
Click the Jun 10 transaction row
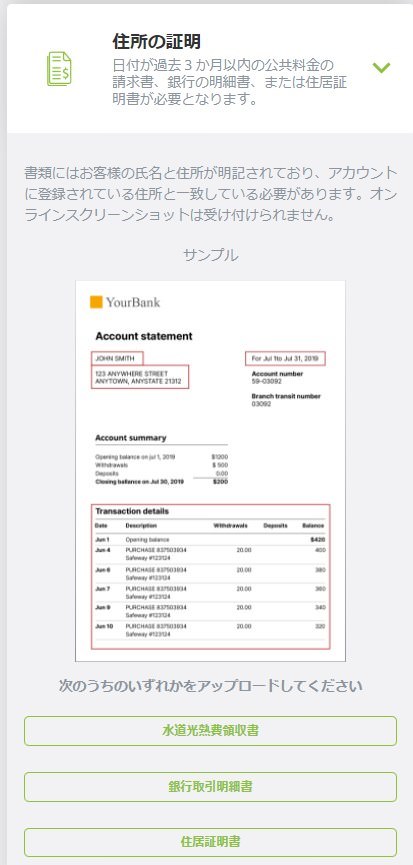tap(210, 631)
